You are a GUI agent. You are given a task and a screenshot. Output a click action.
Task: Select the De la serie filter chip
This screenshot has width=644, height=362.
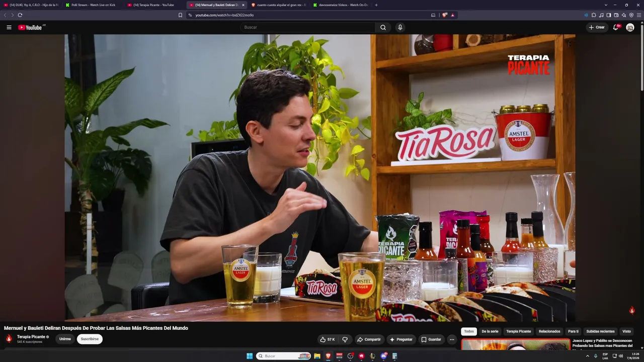coord(490,331)
